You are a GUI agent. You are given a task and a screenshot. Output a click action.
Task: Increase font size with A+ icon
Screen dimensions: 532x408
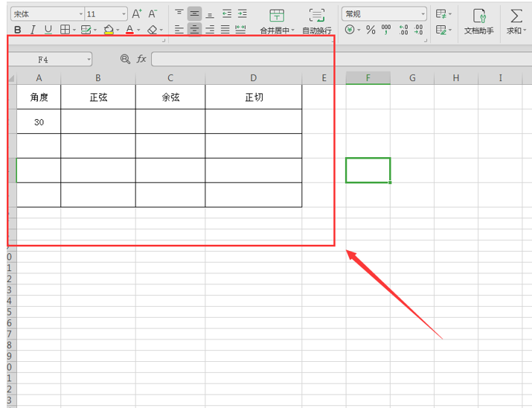pos(137,14)
